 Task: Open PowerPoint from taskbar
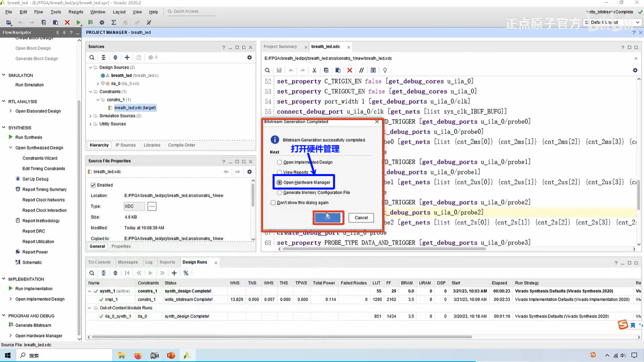click(171, 355)
